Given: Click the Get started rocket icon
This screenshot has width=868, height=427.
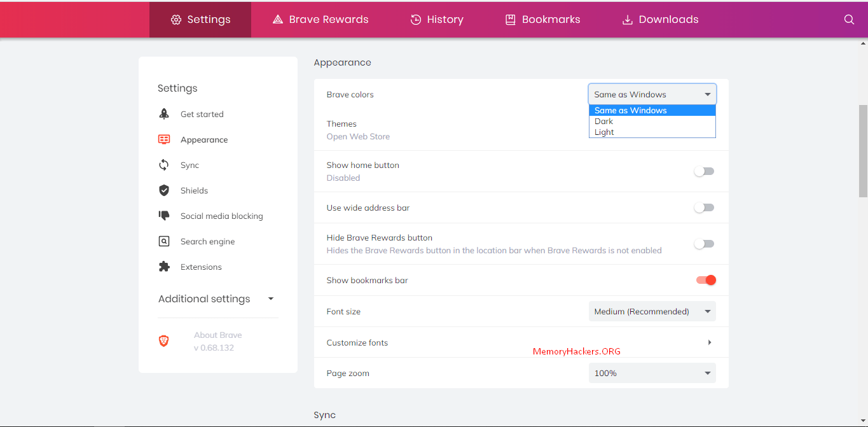Looking at the screenshot, I should 164,114.
